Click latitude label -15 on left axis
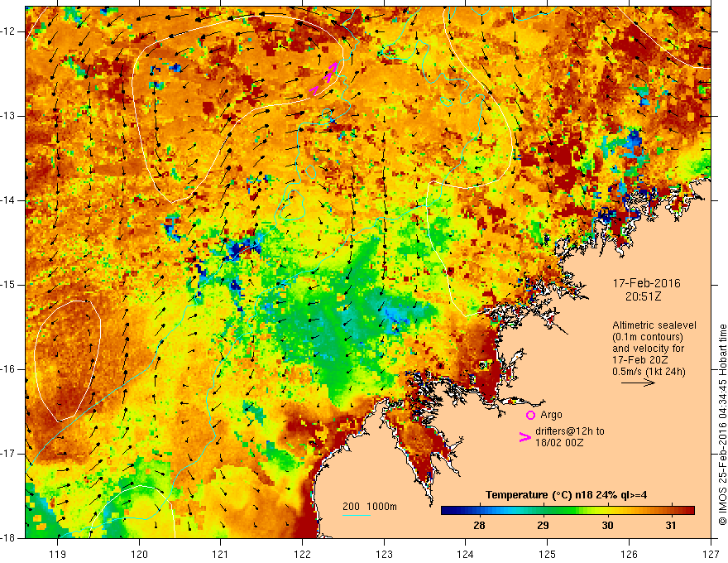This screenshot has height=563, width=728. coord(8,285)
